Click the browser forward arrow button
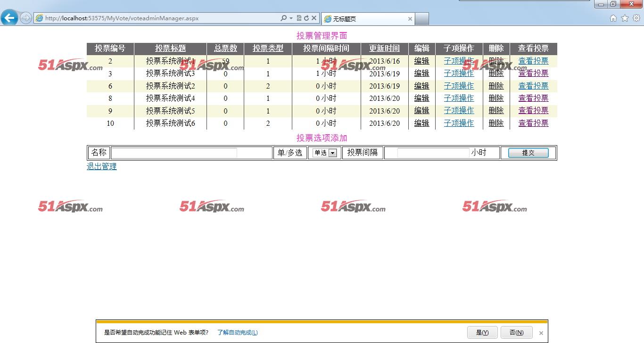Viewport: 644px width, 343px height. tap(26, 18)
